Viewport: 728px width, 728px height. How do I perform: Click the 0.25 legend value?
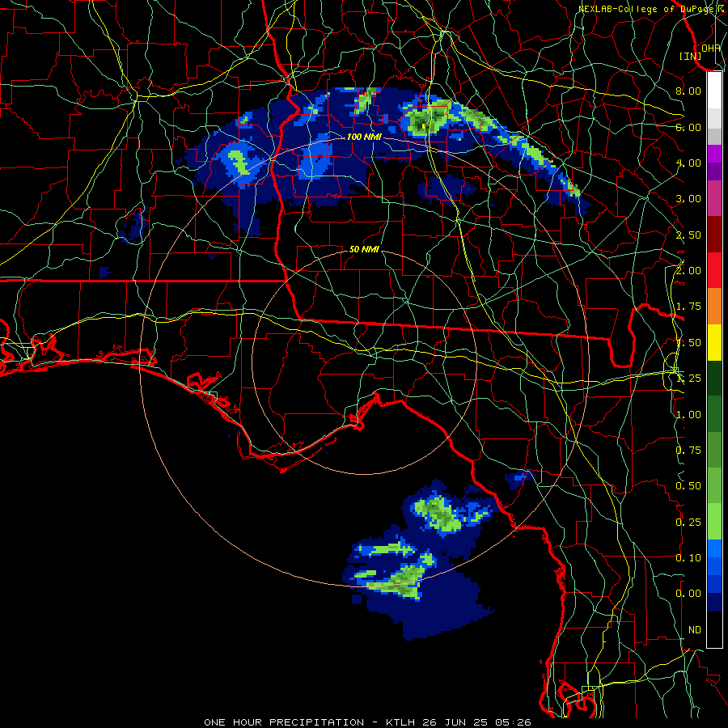point(688,523)
